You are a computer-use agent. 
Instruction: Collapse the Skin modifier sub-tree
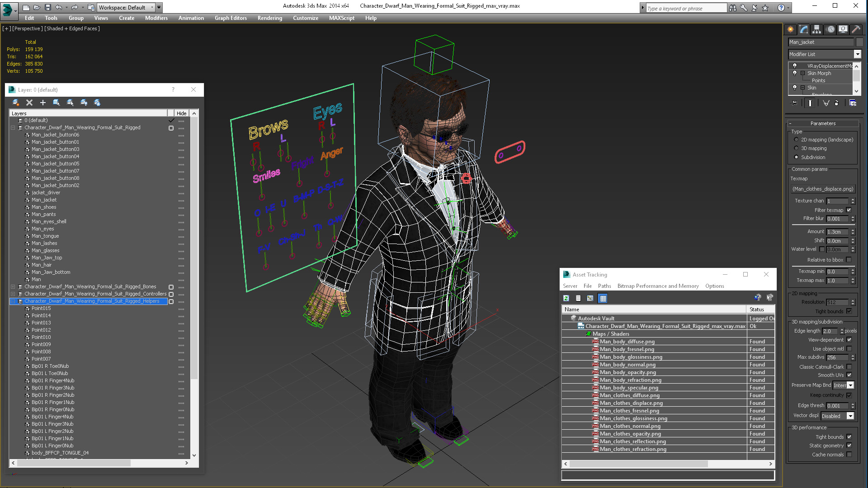[803, 88]
